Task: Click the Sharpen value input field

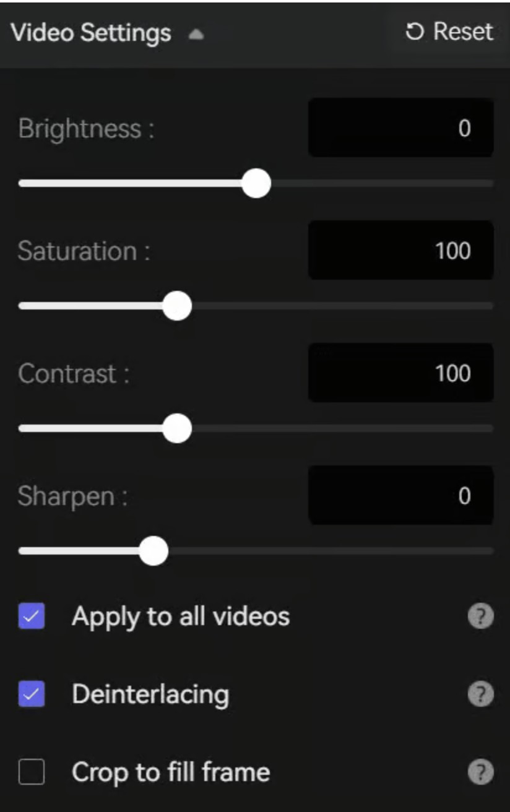Action: pyautogui.click(x=400, y=496)
